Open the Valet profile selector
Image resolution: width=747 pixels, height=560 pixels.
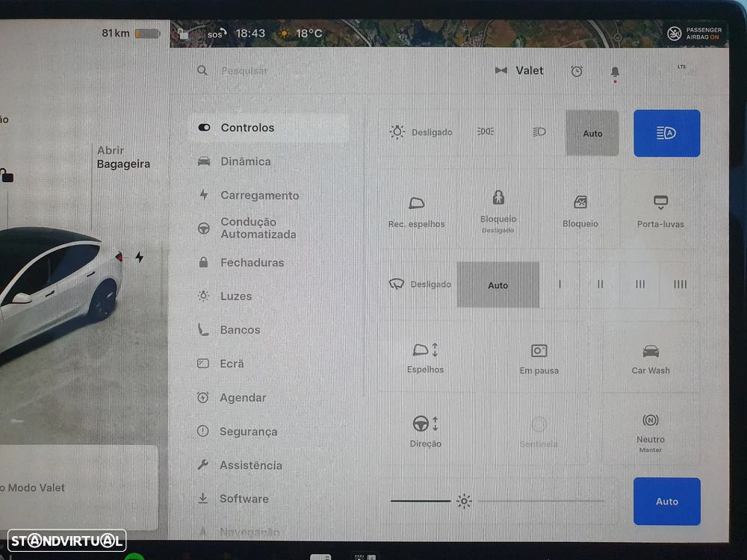(x=519, y=70)
